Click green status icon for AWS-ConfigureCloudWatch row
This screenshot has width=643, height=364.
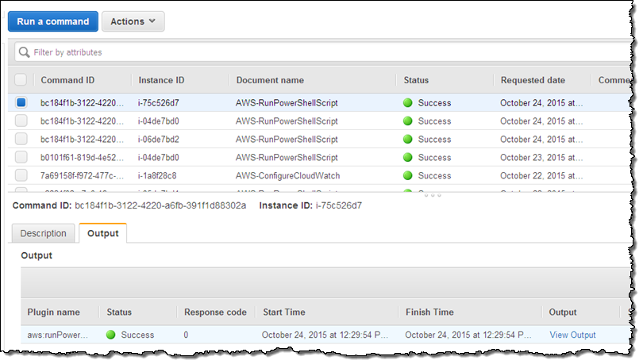click(x=408, y=176)
